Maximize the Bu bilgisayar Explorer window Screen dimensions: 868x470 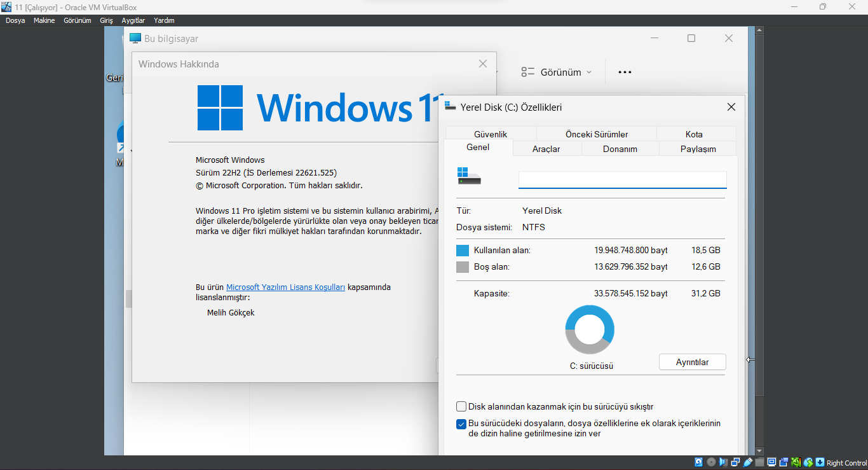click(691, 38)
